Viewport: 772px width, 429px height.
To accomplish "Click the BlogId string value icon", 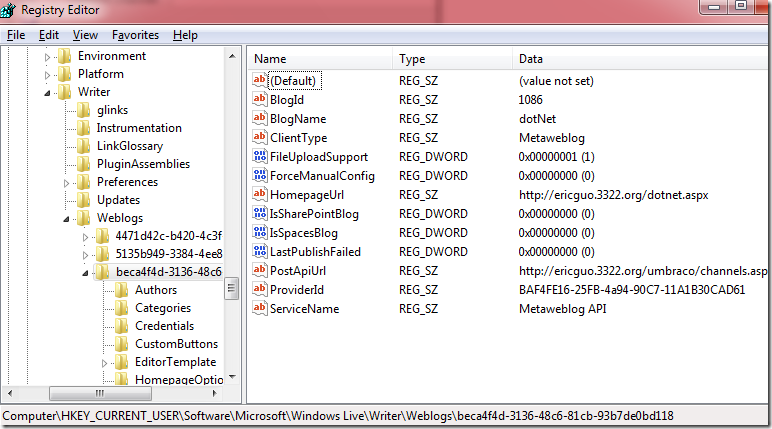I will [260, 100].
